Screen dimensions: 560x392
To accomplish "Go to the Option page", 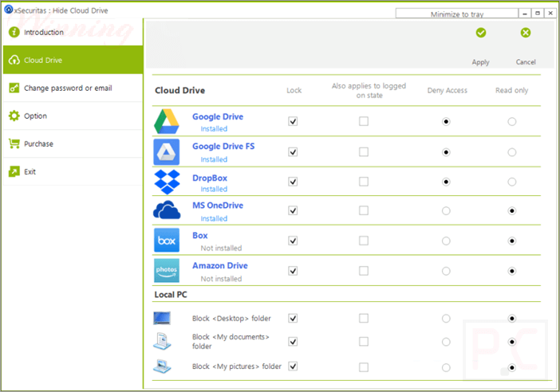I will 73,116.
